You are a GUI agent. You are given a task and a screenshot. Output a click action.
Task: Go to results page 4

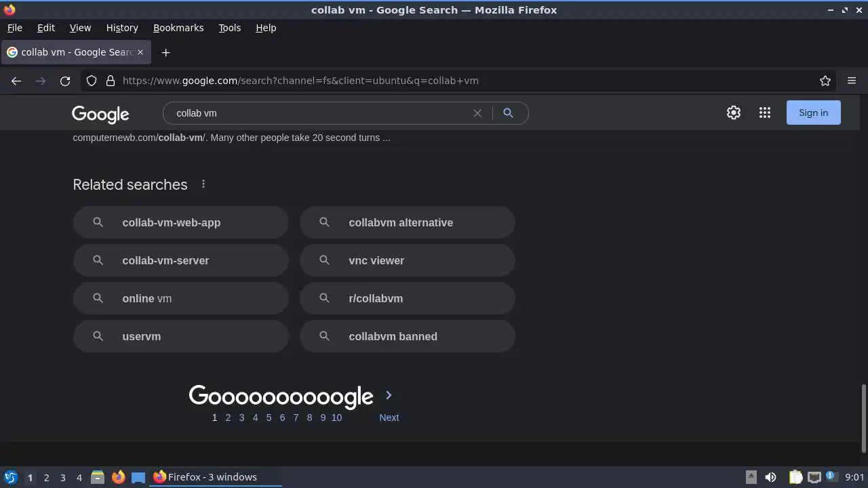click(x=255, y=418)
